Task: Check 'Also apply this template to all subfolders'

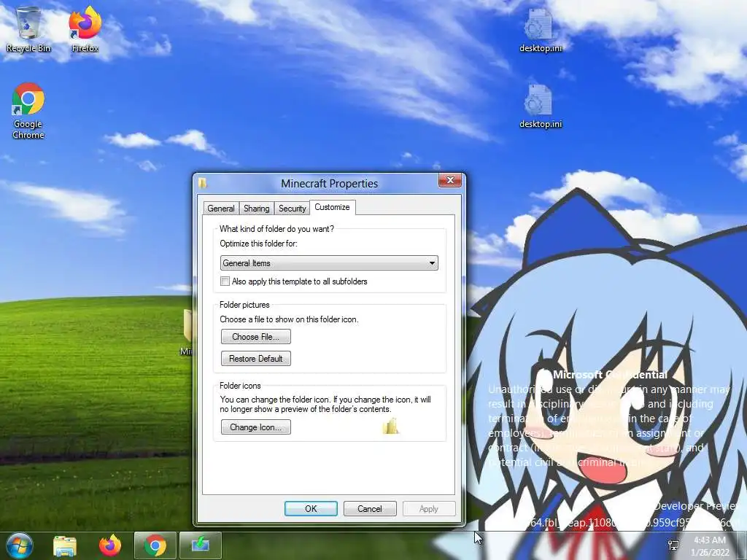Action: click(x=225, y=281)
